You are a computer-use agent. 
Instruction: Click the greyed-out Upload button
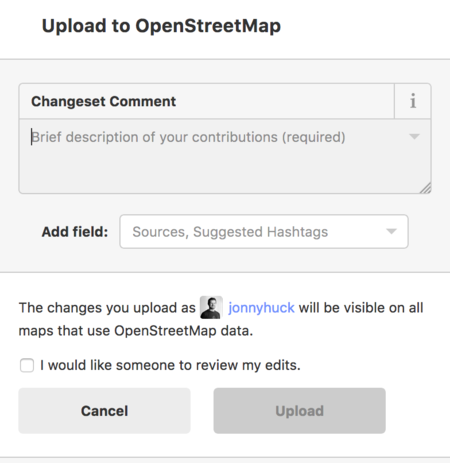coord(299,411)
